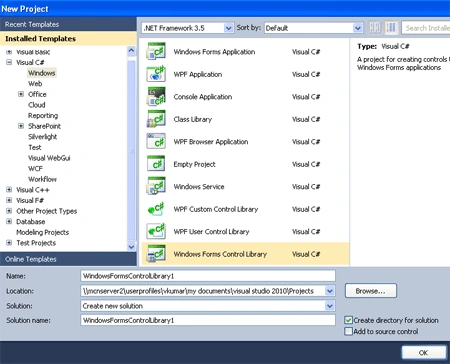
Task: Click the Solution name input field
Action: (x=208, y=320)
